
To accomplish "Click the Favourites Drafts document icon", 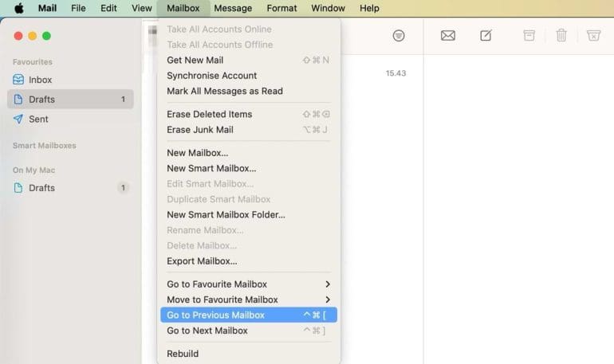I will [x=18, y=99].
